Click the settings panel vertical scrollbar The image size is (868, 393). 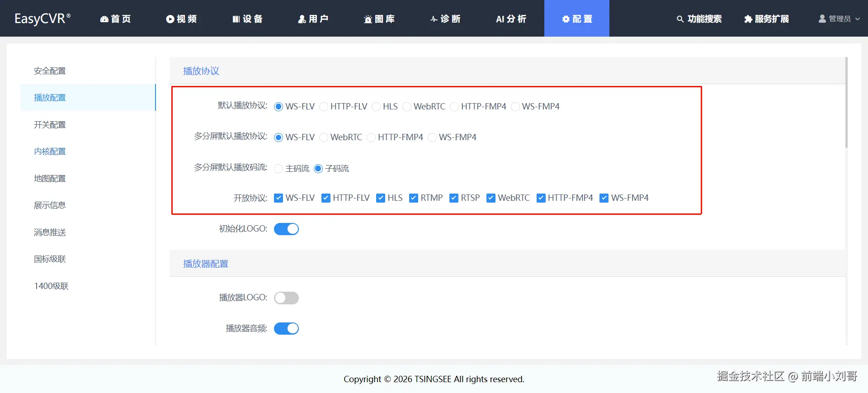[x=846, y=103]
